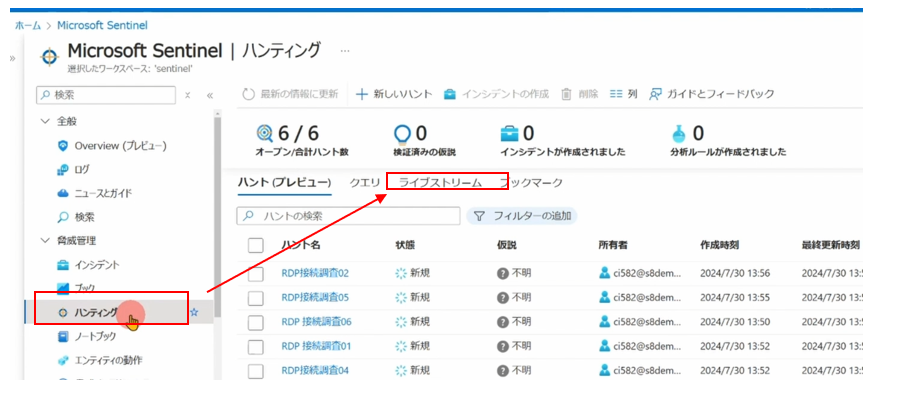Open ニュースとガイド cloud icon
Viewport: 924px width, 396px height.
pos(63,193)
